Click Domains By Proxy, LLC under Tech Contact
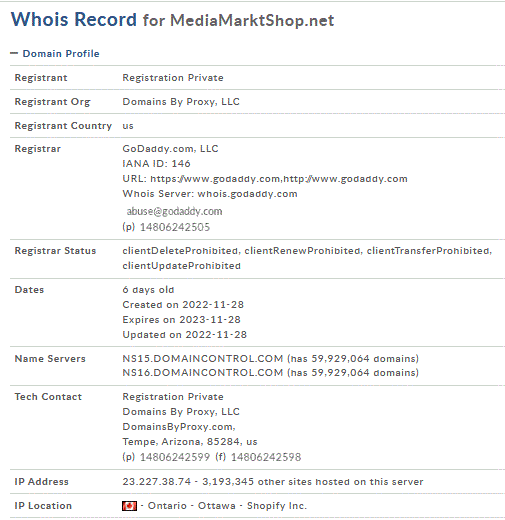The image size is (505, 520). click(x=181, y=412)
